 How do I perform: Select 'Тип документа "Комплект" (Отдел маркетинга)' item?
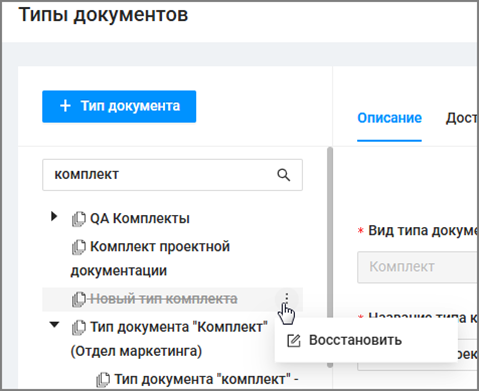coord(169,339)
